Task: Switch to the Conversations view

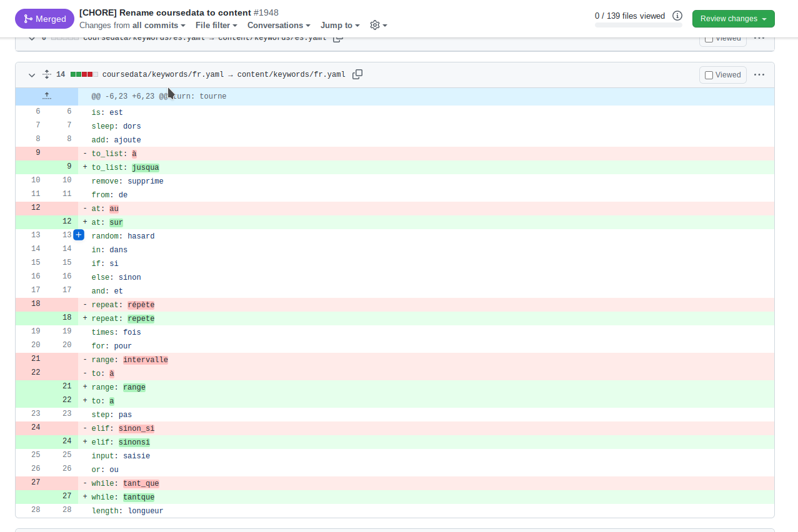Action: pos(278,26)
